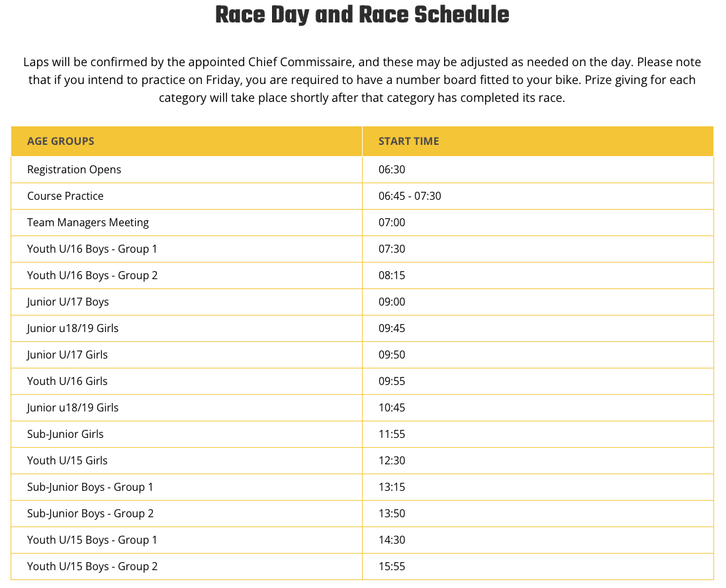Viewport: 726px width, 588px height.
Task: Click the Course Practice row label
Action: (x=66, y=196)
